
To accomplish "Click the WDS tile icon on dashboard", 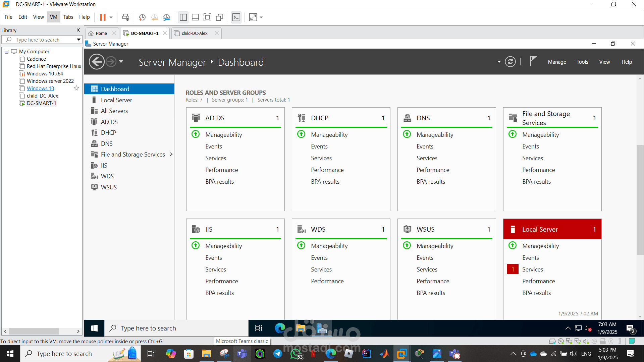I will (302, 229).
